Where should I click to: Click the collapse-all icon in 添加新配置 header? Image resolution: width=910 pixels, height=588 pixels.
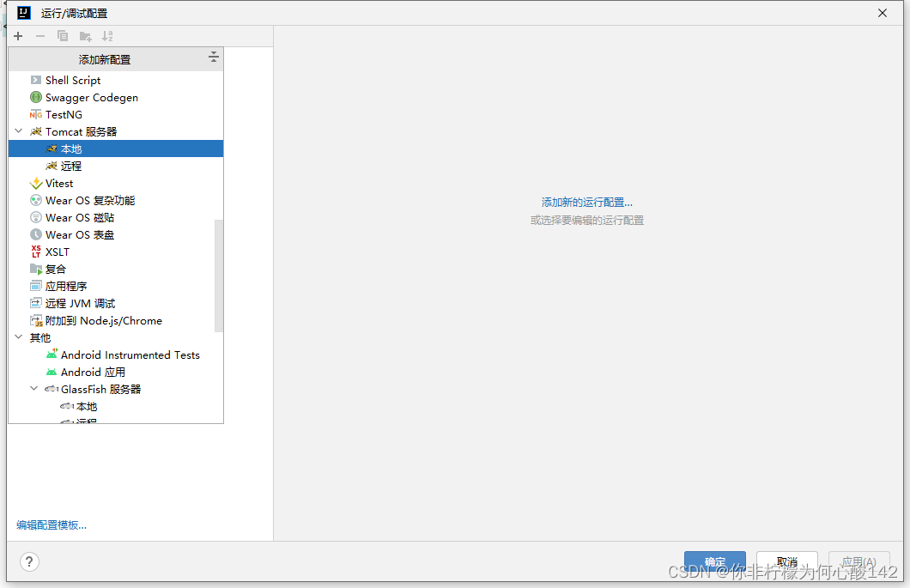213,57
